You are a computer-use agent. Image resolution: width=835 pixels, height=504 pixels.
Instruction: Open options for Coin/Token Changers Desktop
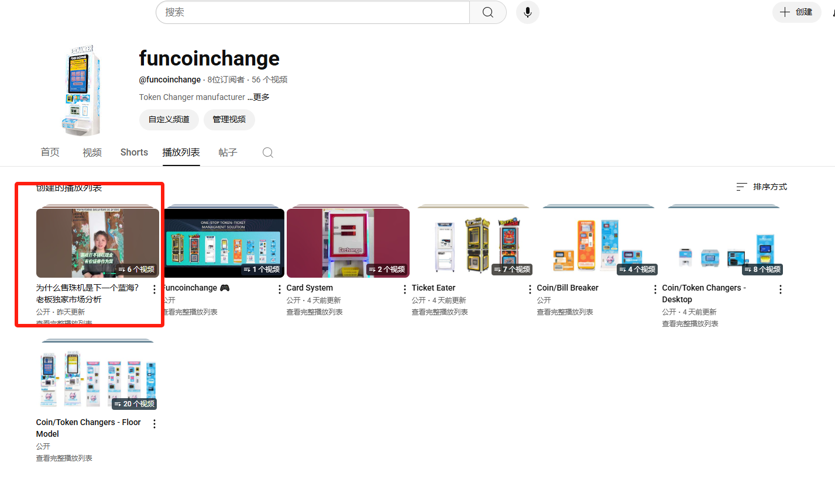781,289
